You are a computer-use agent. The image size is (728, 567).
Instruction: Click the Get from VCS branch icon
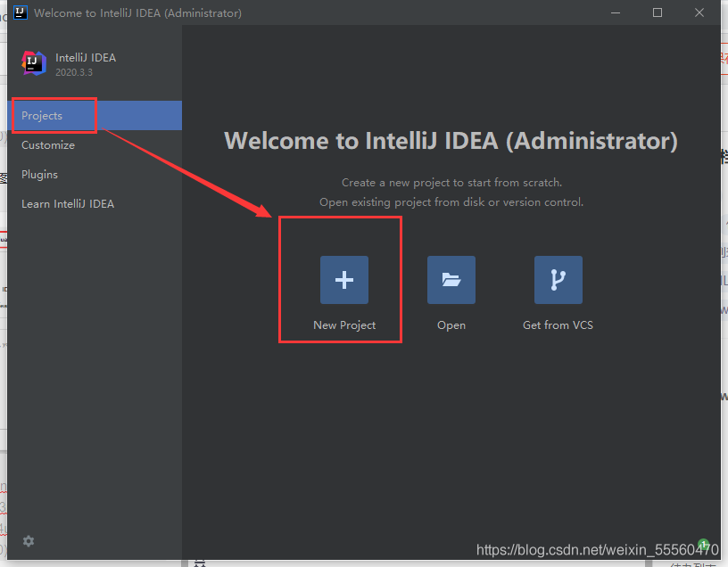tap(558, 280)
